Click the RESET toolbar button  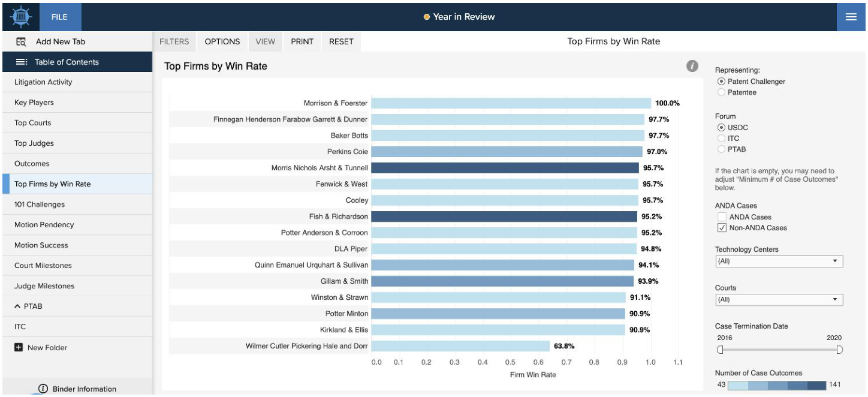point(341,41)
